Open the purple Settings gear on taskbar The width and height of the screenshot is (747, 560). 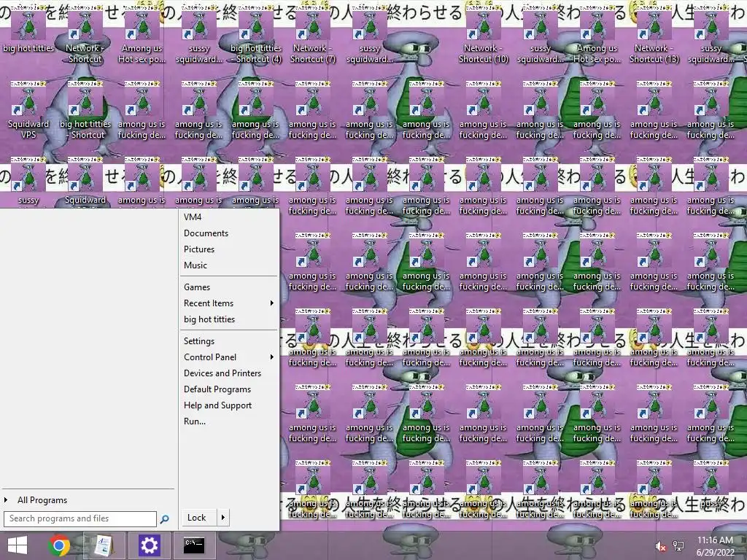[x=149, y=545]
